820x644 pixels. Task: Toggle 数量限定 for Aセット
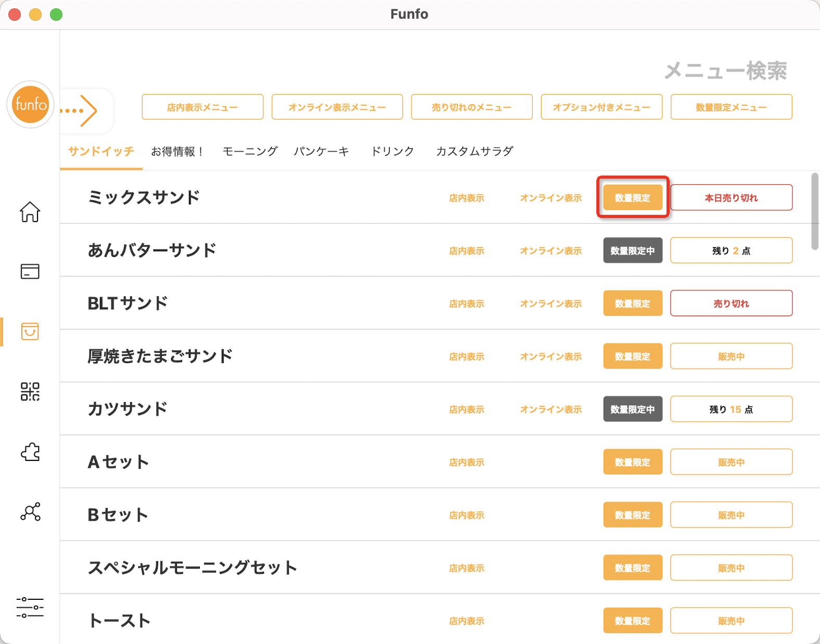(633, 462)
